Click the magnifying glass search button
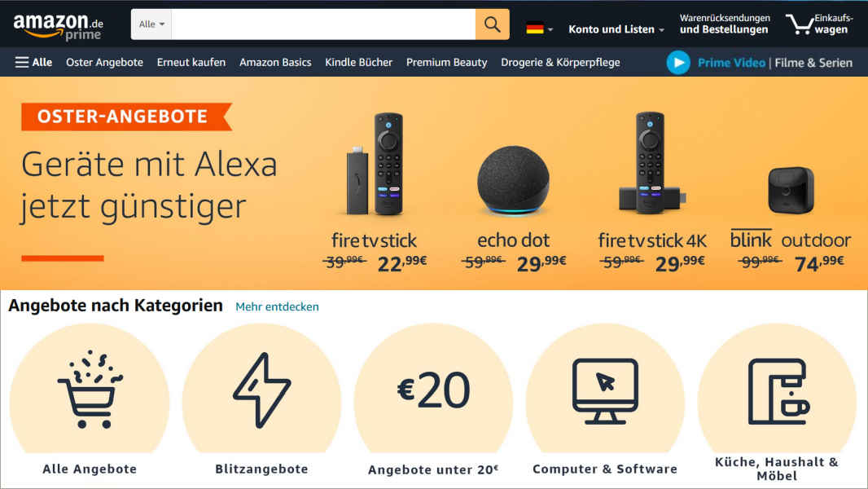This screenshot has width=868, height=489. click(x=492, y=24)
